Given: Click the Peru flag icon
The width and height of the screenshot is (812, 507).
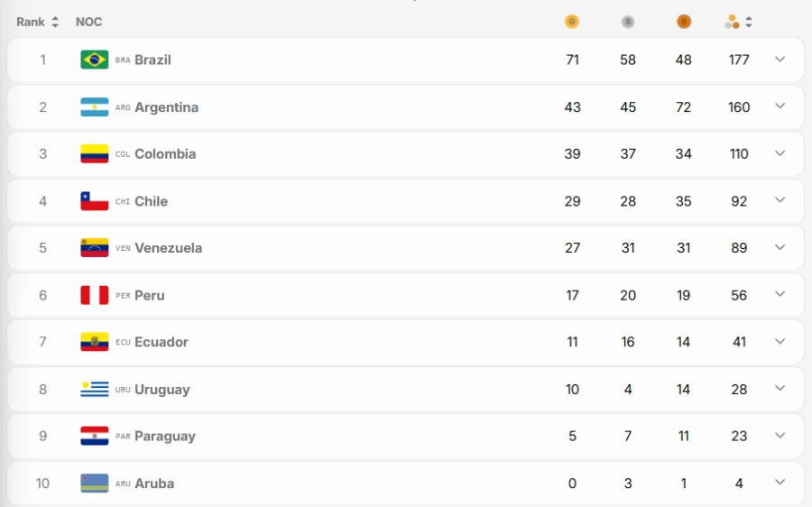Looking at the screenshot, I should 94,295.
